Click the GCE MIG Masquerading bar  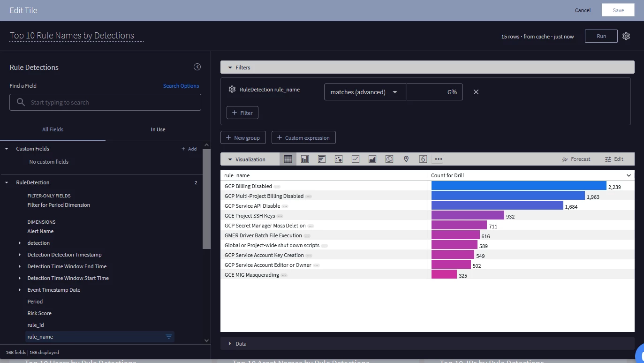tap(444, 274)
